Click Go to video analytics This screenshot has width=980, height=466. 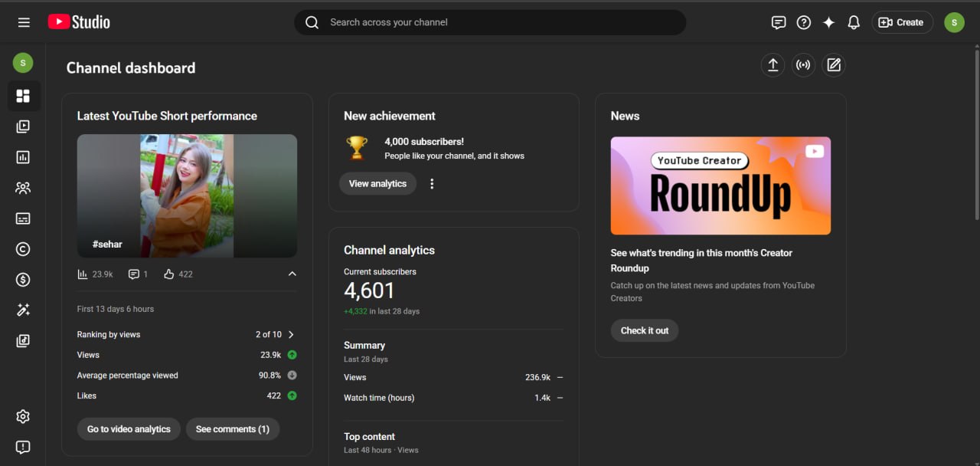pos(129,429)
